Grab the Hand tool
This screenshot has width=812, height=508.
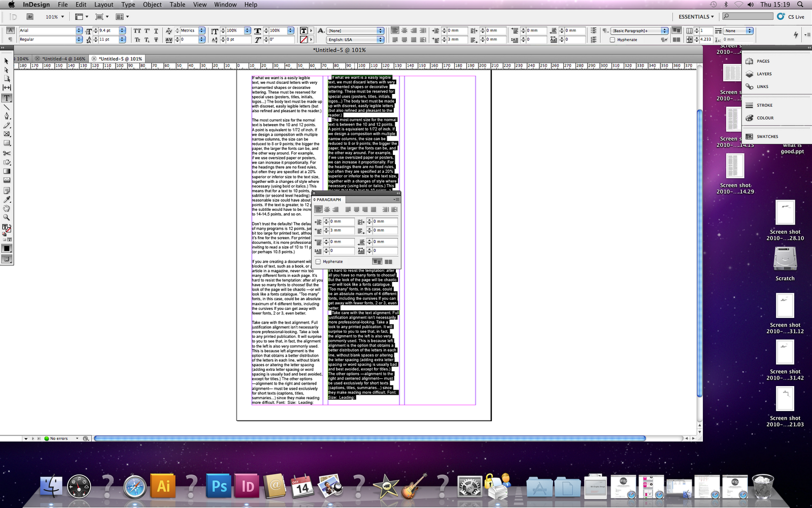click(7, 209)
